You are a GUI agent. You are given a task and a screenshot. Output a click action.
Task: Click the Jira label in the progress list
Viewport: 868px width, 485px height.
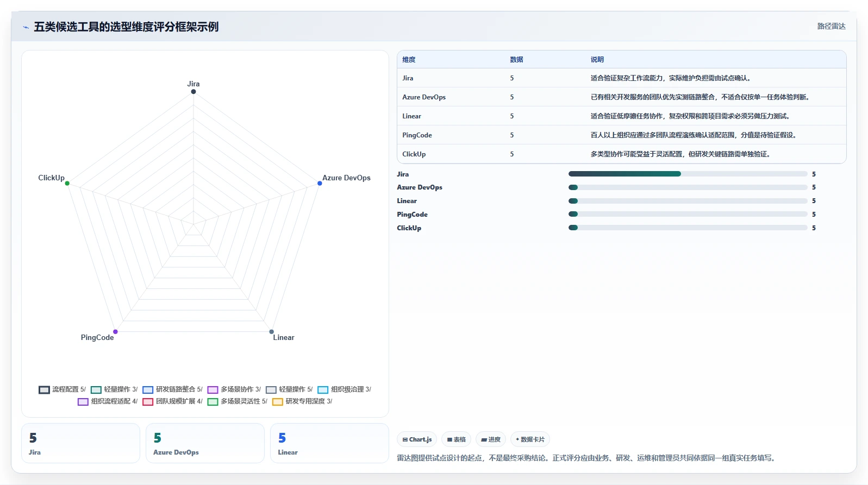pyautogui.click(x=403, y=174)
